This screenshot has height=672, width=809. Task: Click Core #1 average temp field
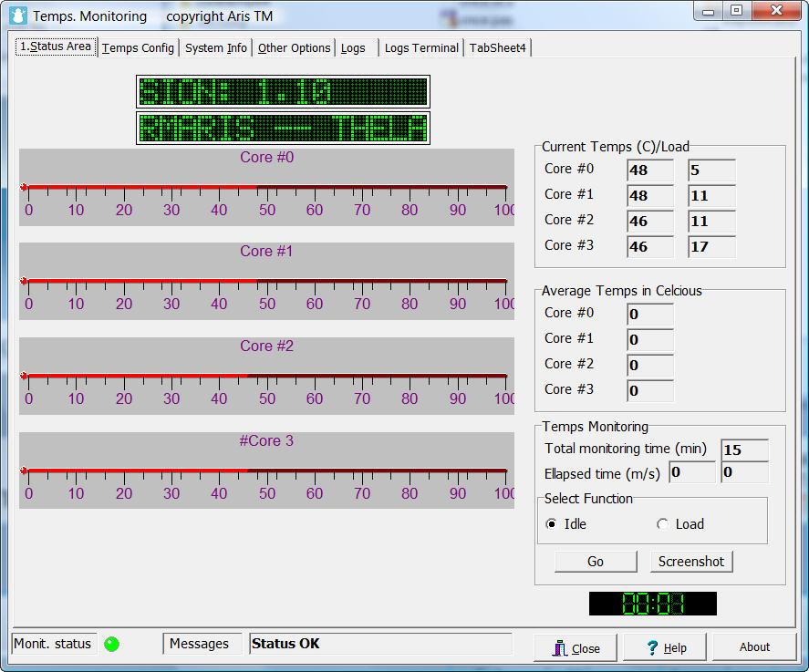coord(650,339)
